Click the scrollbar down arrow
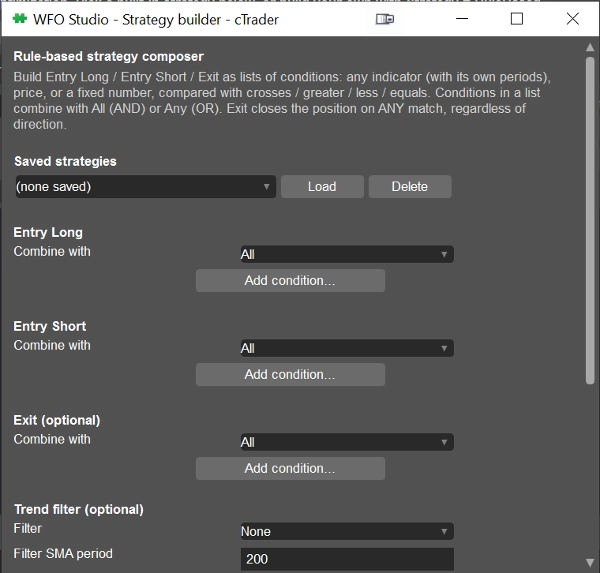This screenshot has width=600, height=573. tap(590, 562)
